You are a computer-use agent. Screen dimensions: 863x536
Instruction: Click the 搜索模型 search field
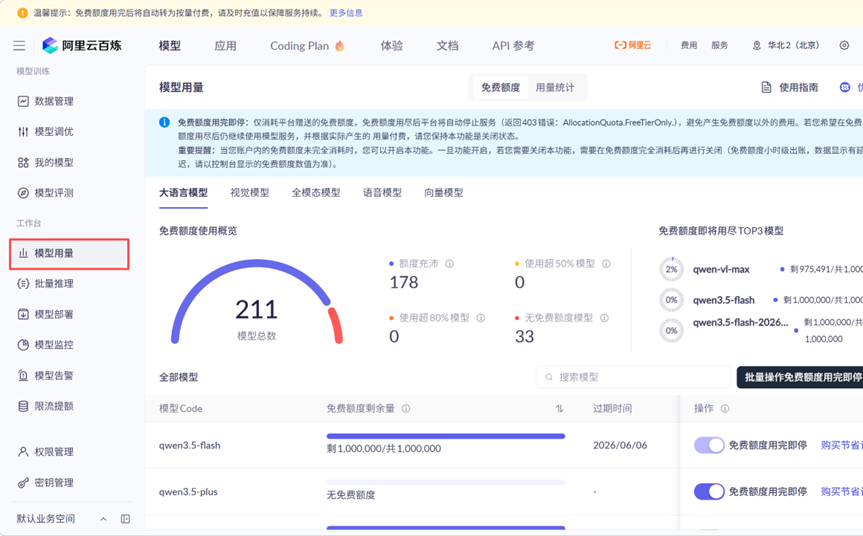pyautogui.click(x=633, y=377)
